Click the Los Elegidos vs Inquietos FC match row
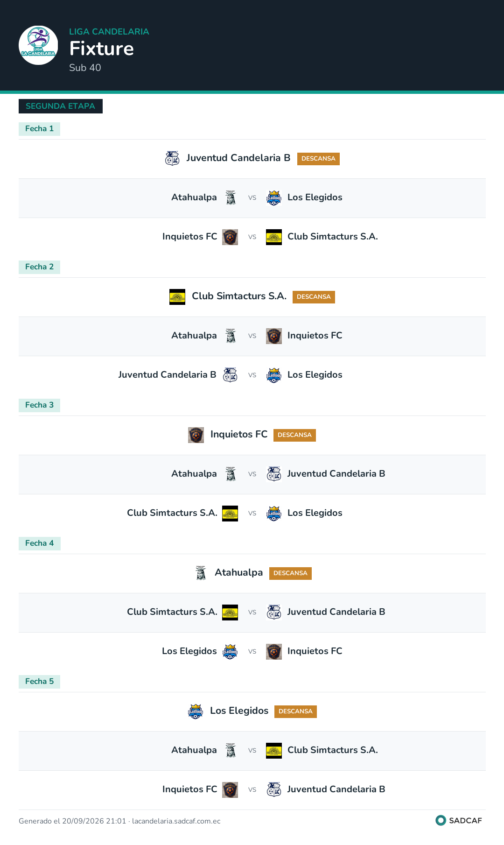The image size is (504, 845). (x=252, y=652)
